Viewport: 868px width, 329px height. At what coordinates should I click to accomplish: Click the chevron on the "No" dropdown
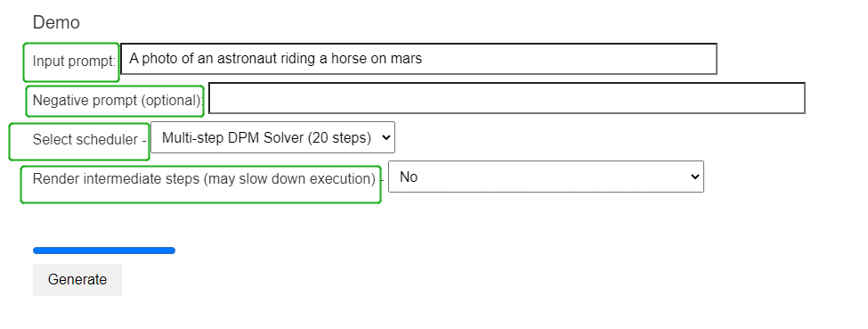click(x=694, y=177)
